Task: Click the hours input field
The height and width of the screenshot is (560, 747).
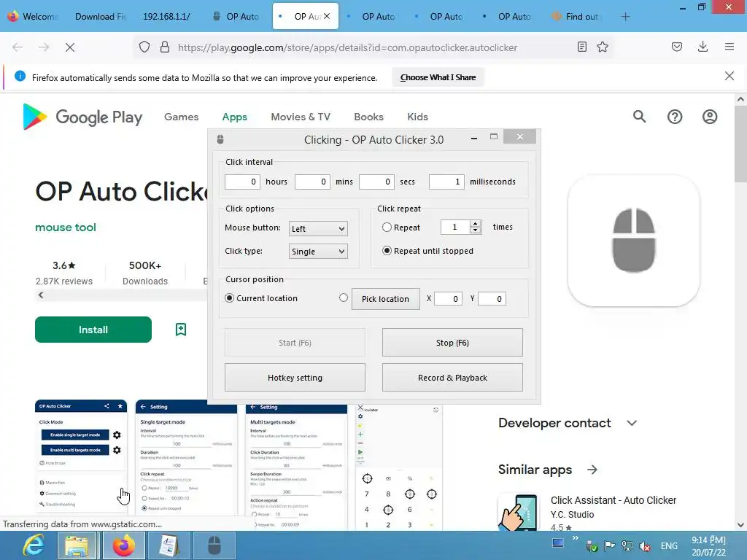Action: pyautogui.click(x=242, y=182)
